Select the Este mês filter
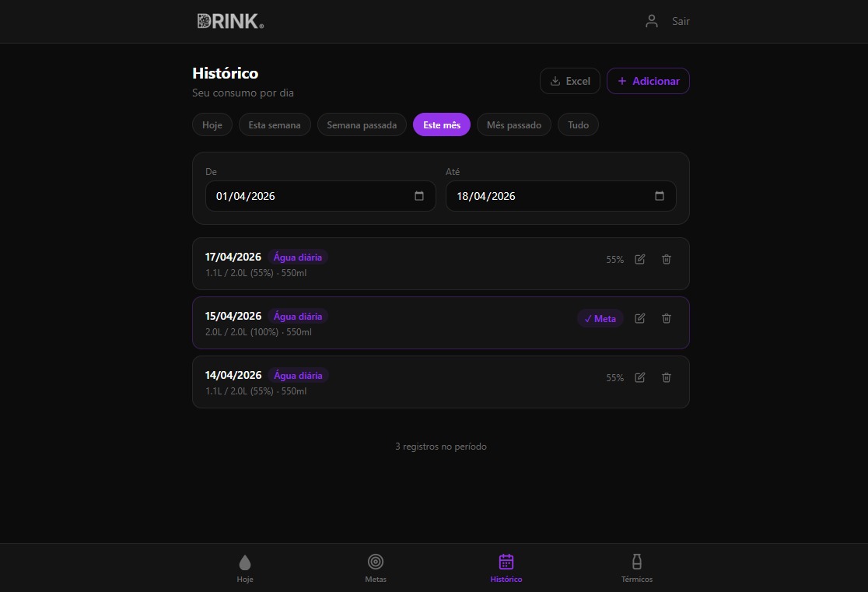This screenshot has width=868, height=592. pyautogui.click(x=441, y=124)
